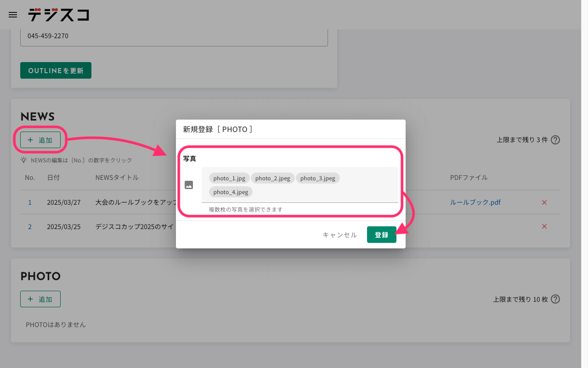This screenshot has width=588, height=368.
Task: Delete the 2025/03/25 news row
Action: coord(544,226)
